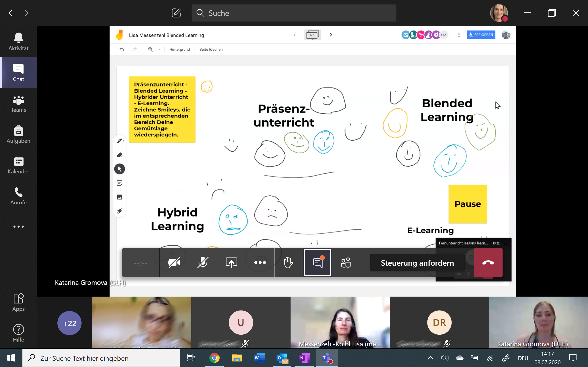Raise your hand in the meeting
Viewport: 588px width, 367px height.
[289, 262]
